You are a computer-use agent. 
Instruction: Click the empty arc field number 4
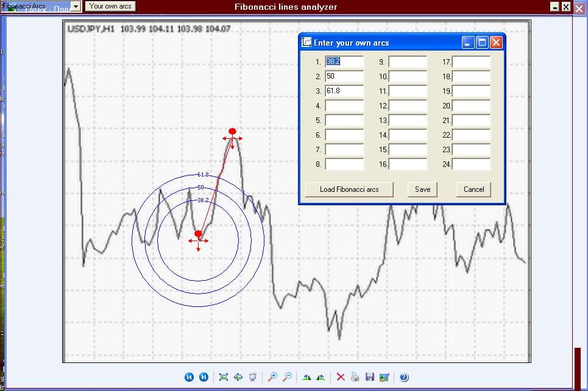pyautogui.click(x=344, y=106)
